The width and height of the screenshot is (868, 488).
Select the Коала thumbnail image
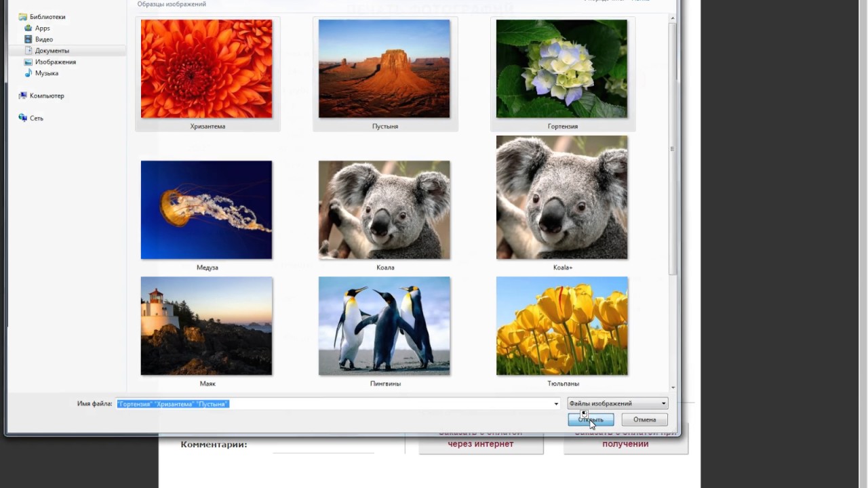[x=384, y=210]
